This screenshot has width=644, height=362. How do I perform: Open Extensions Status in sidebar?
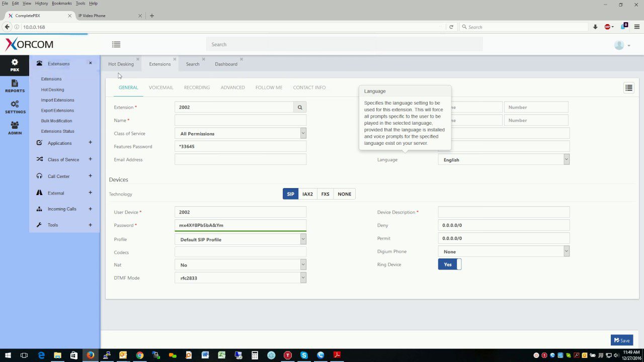pos(57,131)
